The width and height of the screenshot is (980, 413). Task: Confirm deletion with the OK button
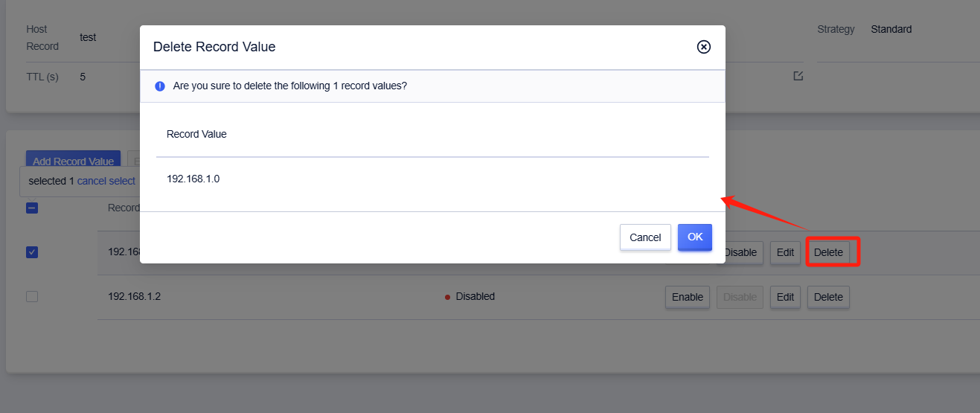695,237
